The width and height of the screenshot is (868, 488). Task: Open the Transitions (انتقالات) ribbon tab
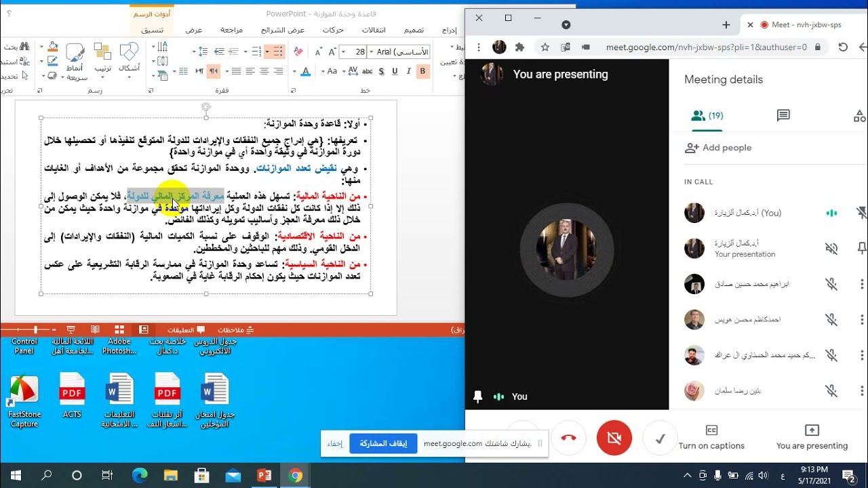[374, 30]
